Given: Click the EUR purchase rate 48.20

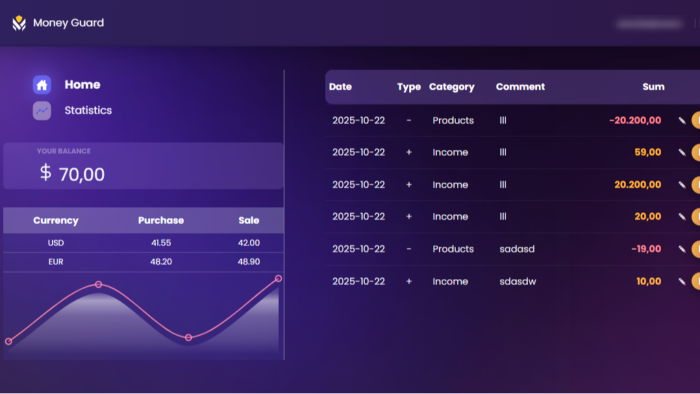Looking at the screenshot, I should pos(161,262).
